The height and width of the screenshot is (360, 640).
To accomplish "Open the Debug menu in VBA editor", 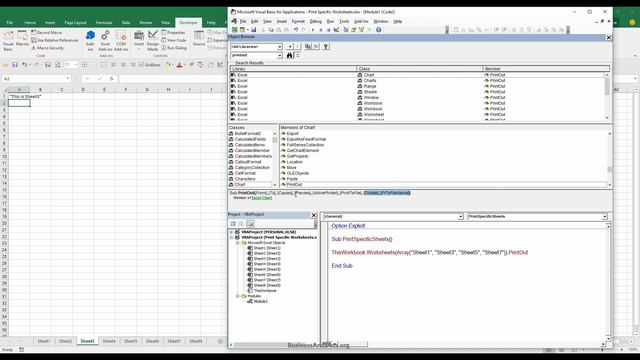I will (316, 21).
